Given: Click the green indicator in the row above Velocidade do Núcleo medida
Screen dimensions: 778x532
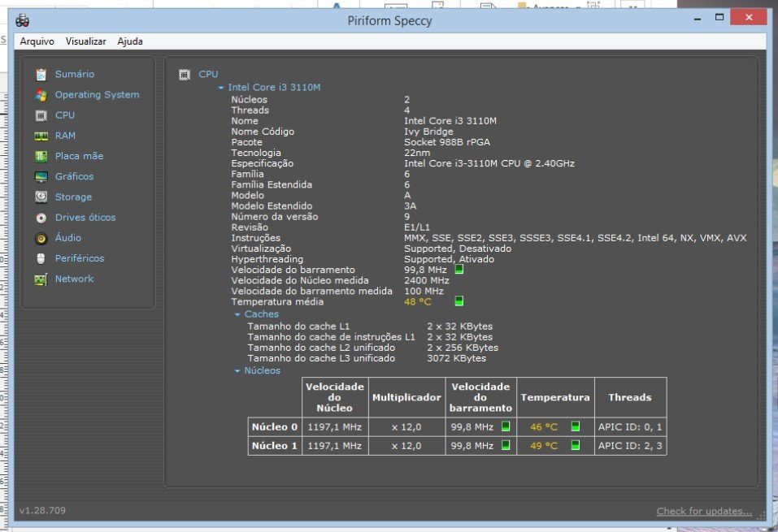Looking at the screenshot, I should point(459,269).
